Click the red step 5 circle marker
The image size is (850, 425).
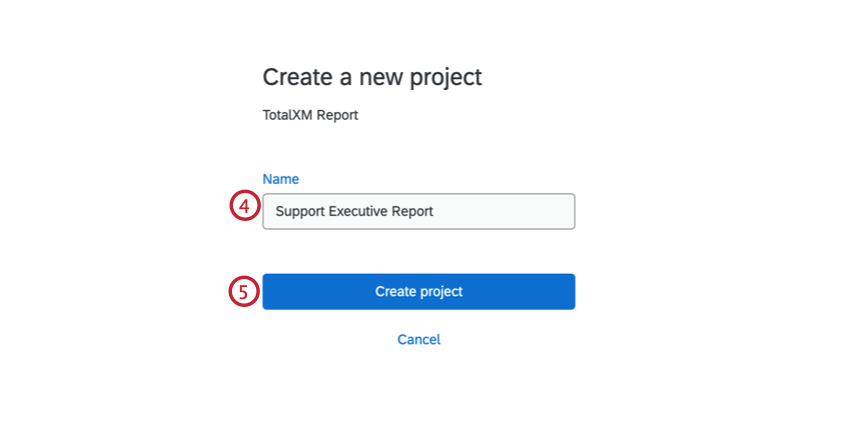coord(244,291)
